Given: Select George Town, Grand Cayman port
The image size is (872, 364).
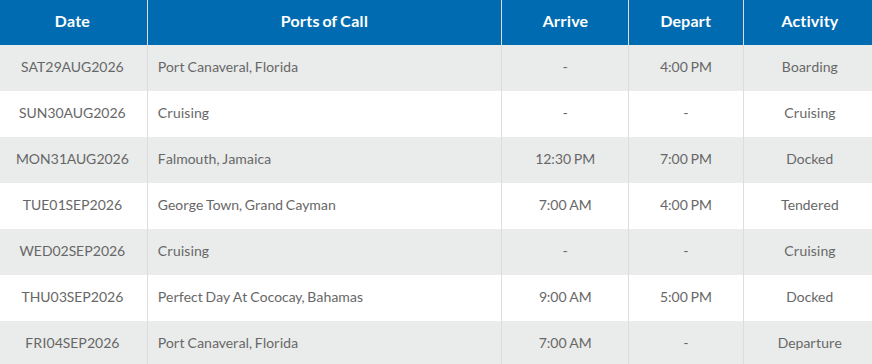Looking at the screenshot, I should pos(246,206).
